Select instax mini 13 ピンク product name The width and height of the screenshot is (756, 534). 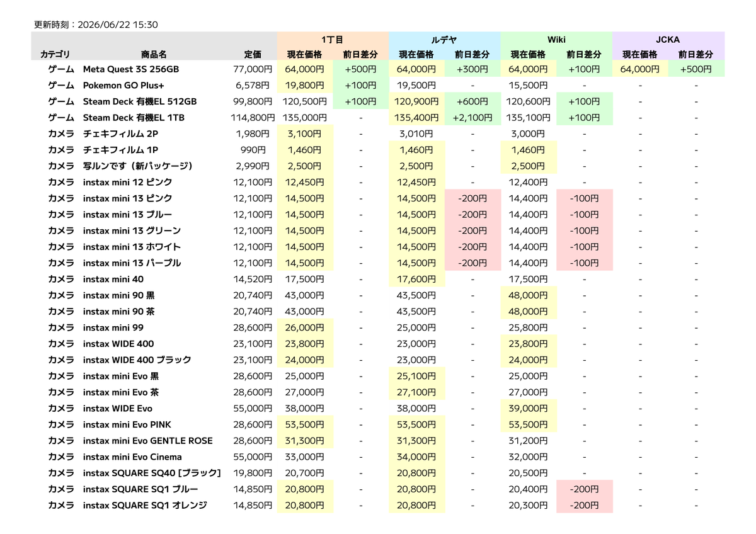point(127,198)
